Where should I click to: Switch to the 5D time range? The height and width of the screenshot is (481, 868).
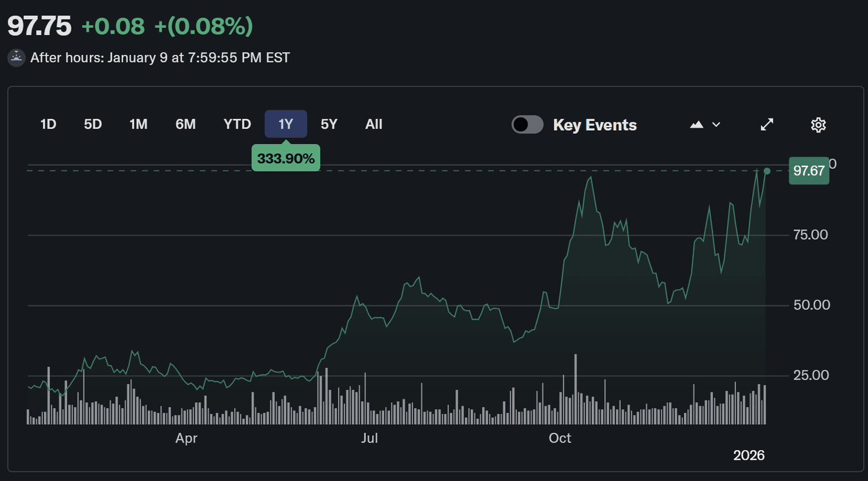(x=93, y=124)
